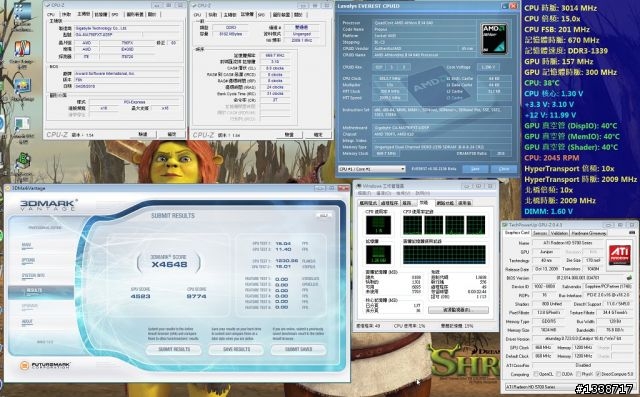Click the camera screenshot icon in GPU-Z
This screenshot has width=640, height=397.
tap(632, 233)
